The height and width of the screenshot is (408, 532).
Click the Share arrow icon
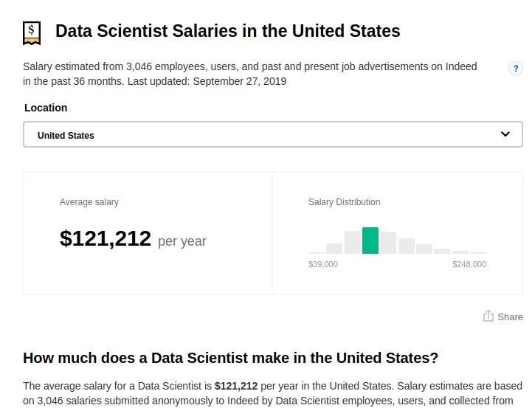coord(488,316)
